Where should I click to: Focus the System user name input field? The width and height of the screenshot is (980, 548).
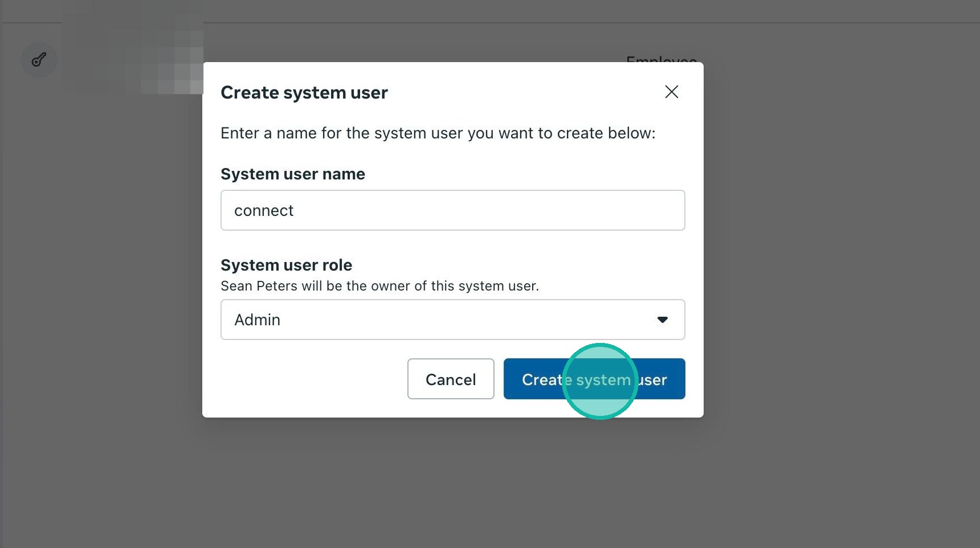click(x=452, y=210)
